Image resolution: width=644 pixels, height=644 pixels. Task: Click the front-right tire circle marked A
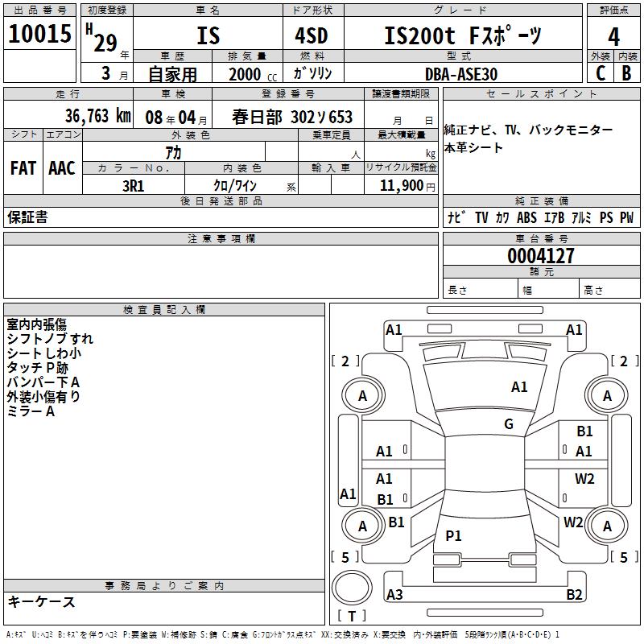pyautogui.click(x=607, y=396)
